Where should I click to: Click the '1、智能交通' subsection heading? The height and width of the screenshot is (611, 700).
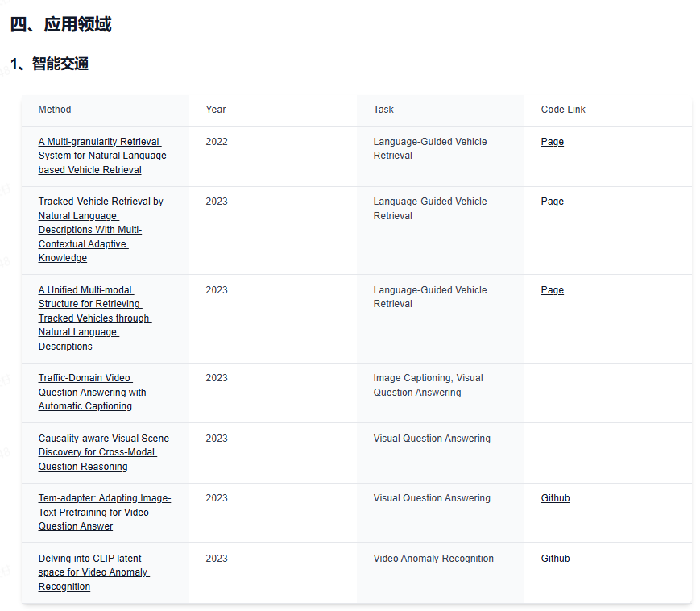[x=49, y=64]
